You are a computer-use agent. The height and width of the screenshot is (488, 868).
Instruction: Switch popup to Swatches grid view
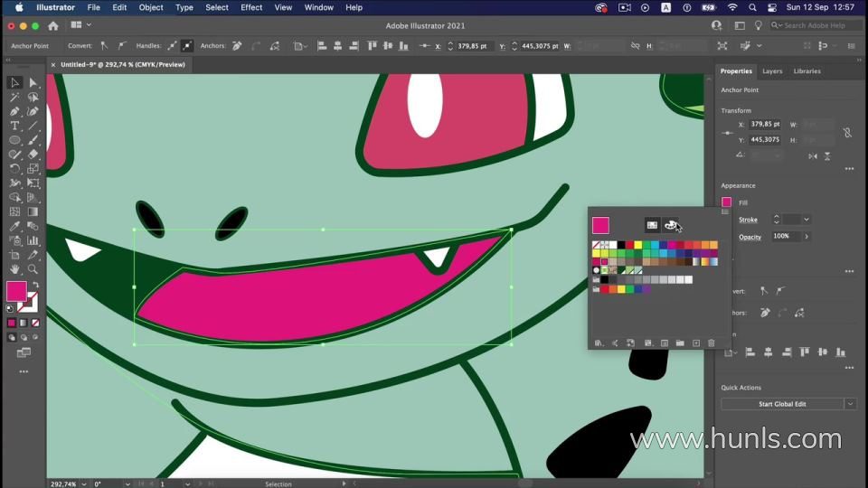click(x=652, y=225)
